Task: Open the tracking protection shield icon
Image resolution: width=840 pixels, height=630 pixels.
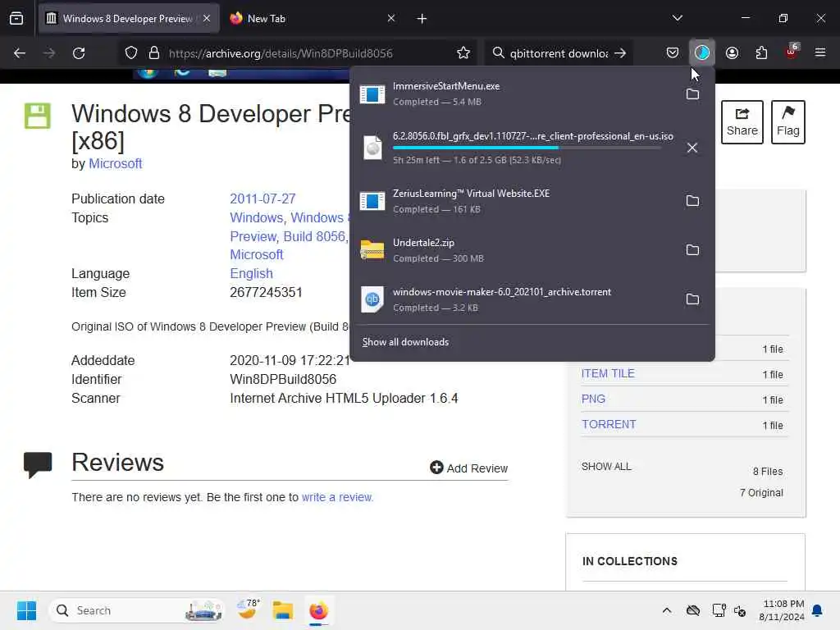Action: click(x=130, y=53)
